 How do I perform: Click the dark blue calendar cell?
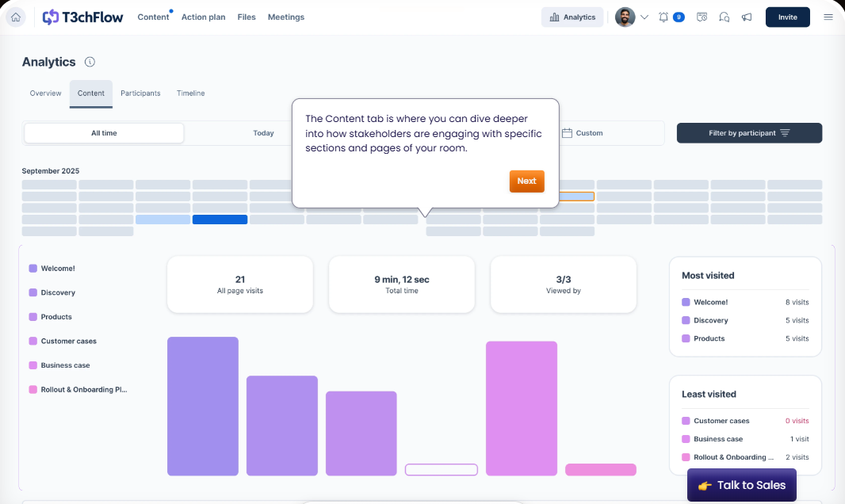point(220,220)
